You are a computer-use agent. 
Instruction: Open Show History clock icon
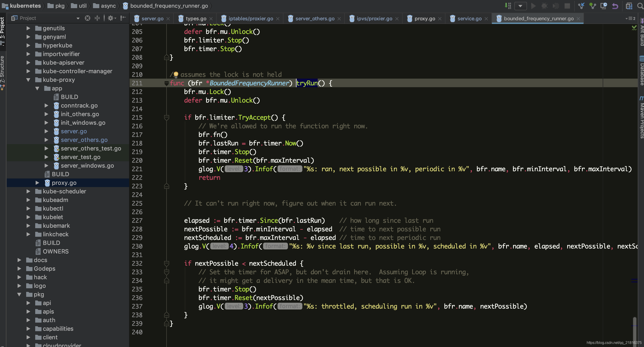(604, 6)
